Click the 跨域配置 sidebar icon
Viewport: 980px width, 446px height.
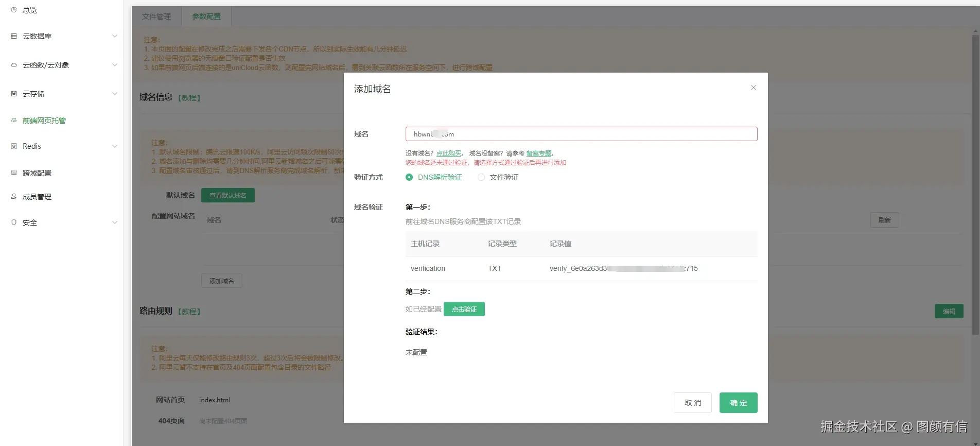pyautogui.click(x=14, y=173)
